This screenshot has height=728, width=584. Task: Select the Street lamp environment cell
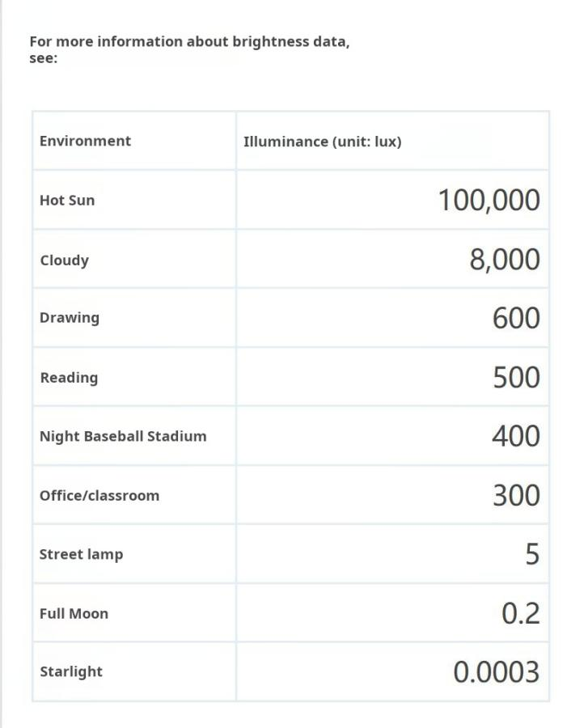pyautogui.click(x=81, y=555)
